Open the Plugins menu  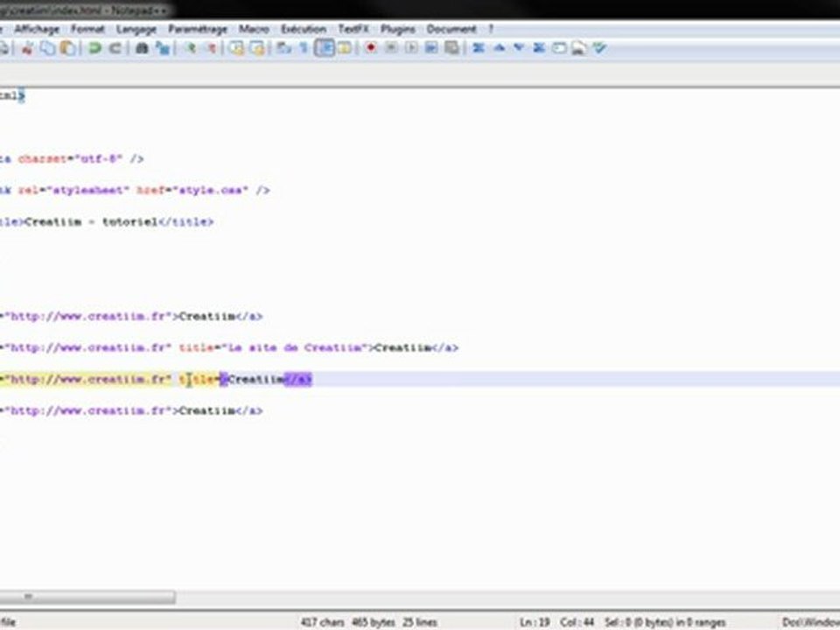pos(397,29)
